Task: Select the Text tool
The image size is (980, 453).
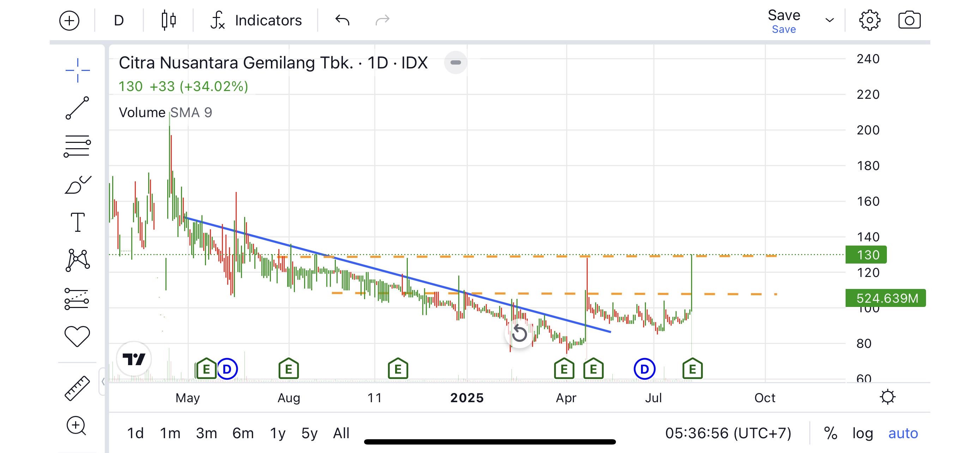Action: 78,222
